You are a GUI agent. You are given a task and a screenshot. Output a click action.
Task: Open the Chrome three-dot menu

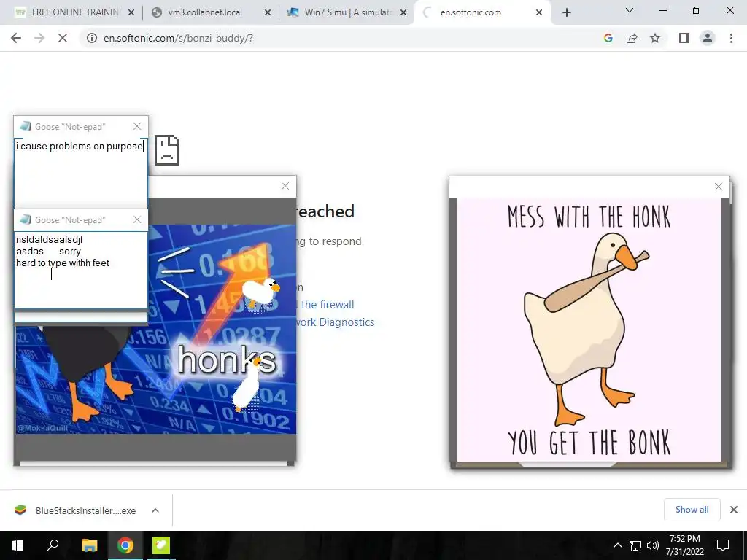(731, 38)
